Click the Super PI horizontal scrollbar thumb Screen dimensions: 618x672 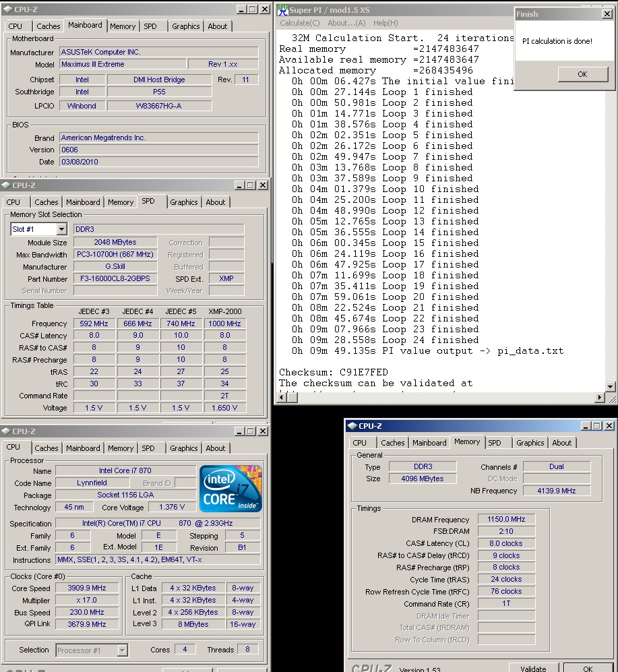(292, 398)
